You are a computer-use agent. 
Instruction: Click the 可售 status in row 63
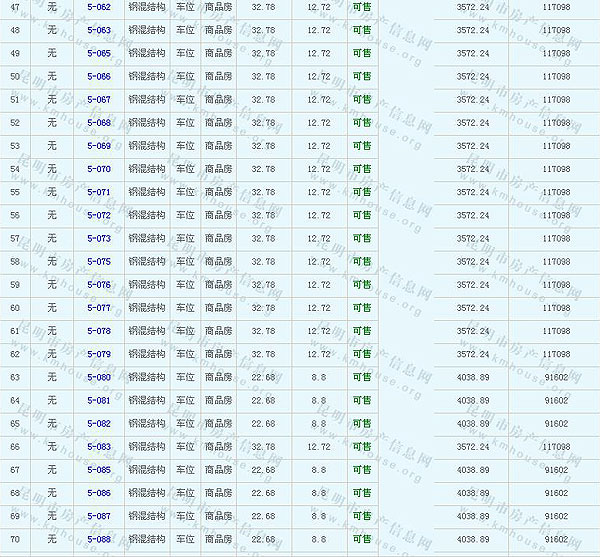[361, 377]
